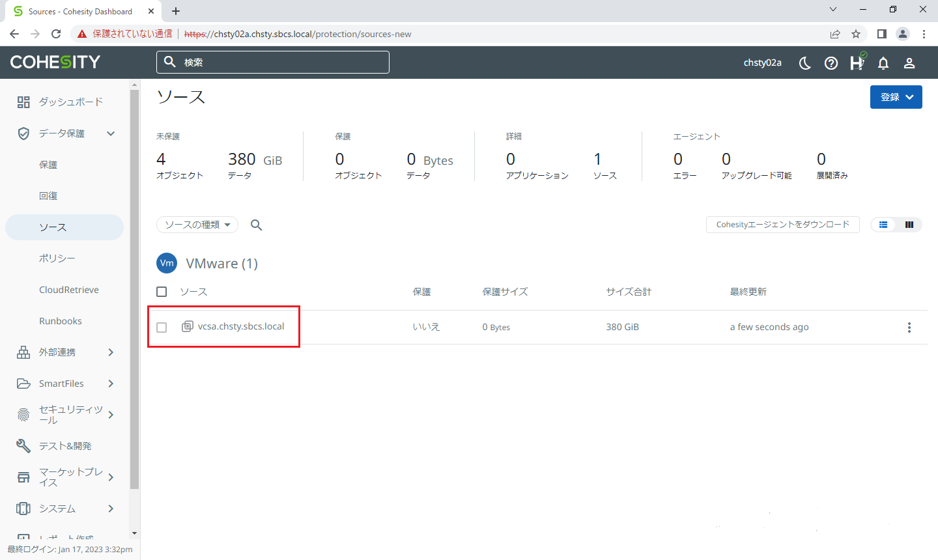Sort by 最終更新 column header
938x560 pixels.
(x=748, y=292)
